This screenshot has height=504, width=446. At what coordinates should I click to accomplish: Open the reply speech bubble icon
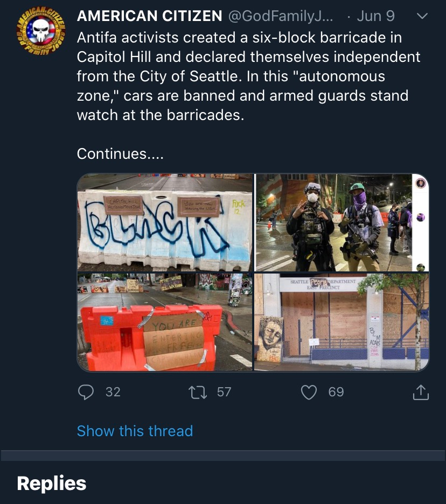pyautogui.click(x=86, y=392)
